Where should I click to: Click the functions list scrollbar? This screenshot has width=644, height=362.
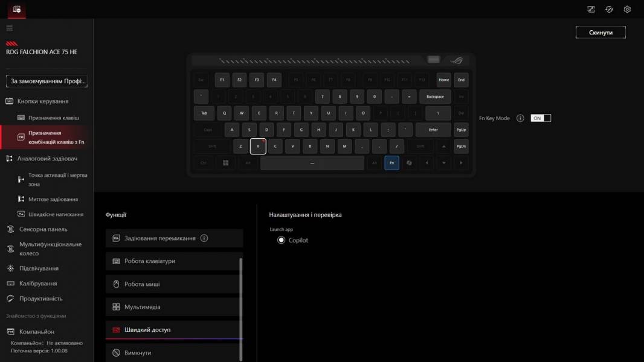pyautogui.click(x=240, y=302)
